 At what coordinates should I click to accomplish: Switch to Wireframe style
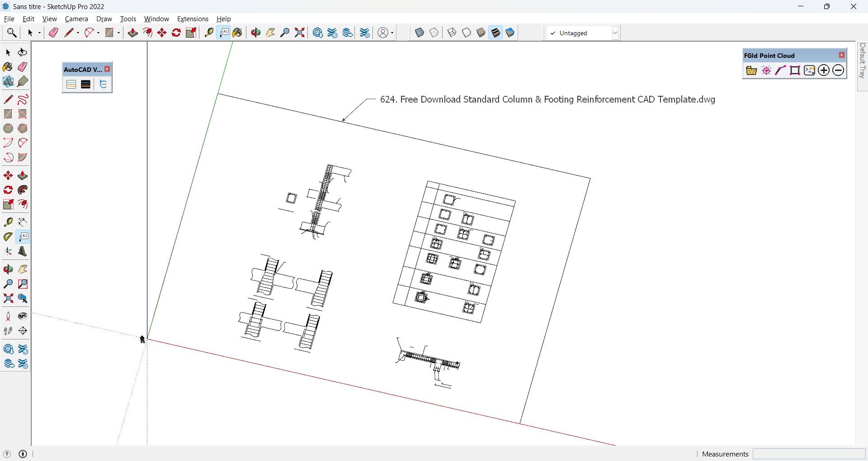(x=452, y=33)
